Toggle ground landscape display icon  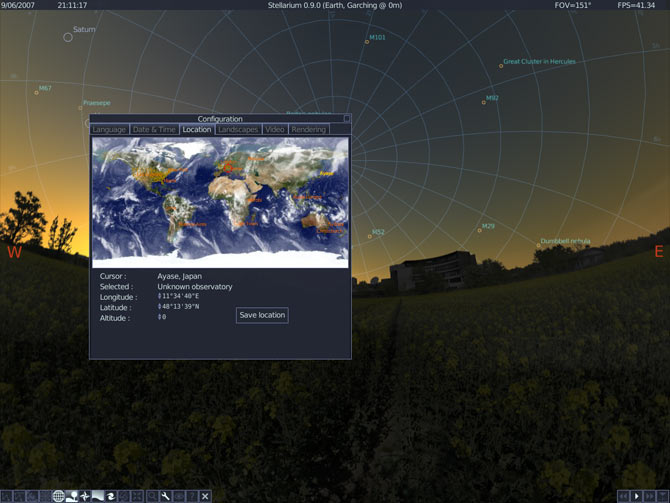pos(72,496)
